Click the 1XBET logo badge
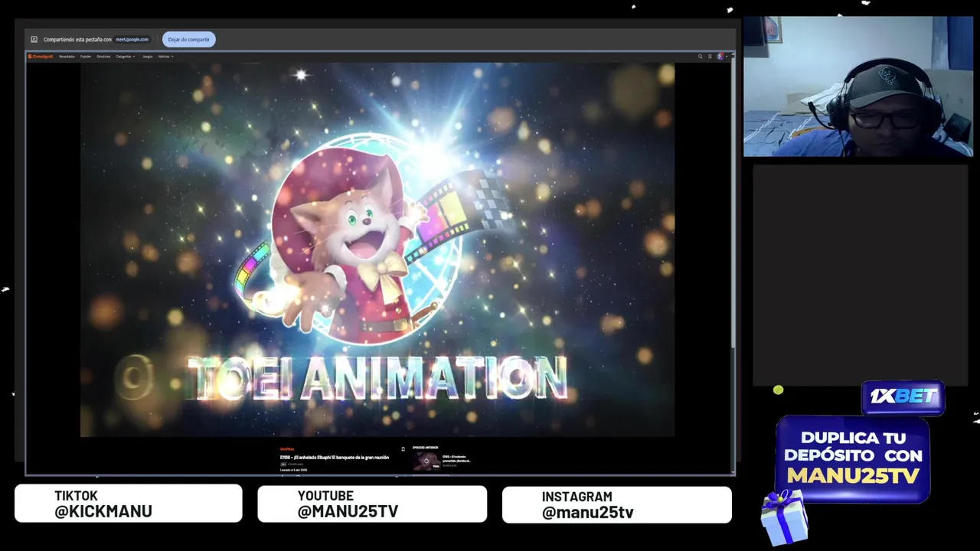The image size is (980, 551). tap(903, 396)
